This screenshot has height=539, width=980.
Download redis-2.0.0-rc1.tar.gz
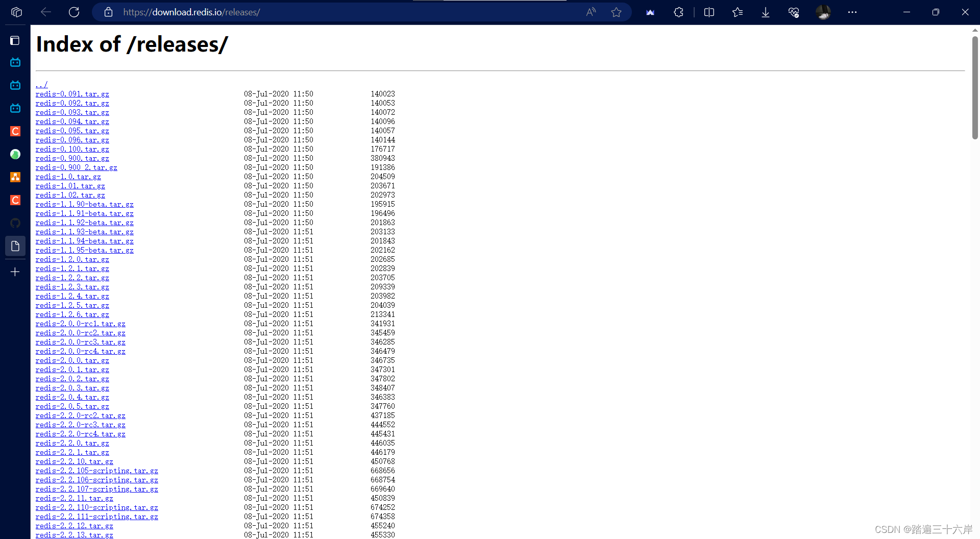(80, 324)
